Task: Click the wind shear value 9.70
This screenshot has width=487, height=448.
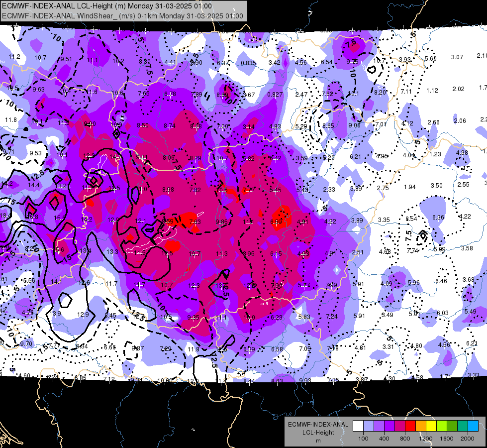Action: tap(26, 344)
